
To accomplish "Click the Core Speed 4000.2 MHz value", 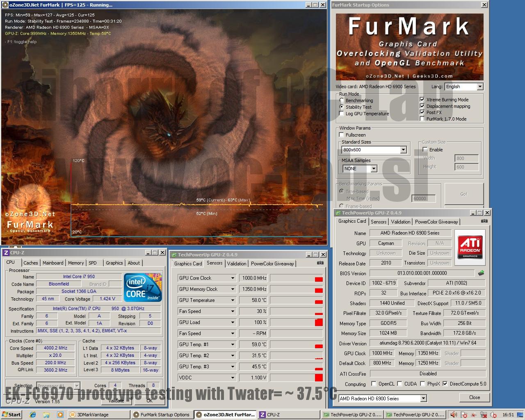I will click(56, 348).
